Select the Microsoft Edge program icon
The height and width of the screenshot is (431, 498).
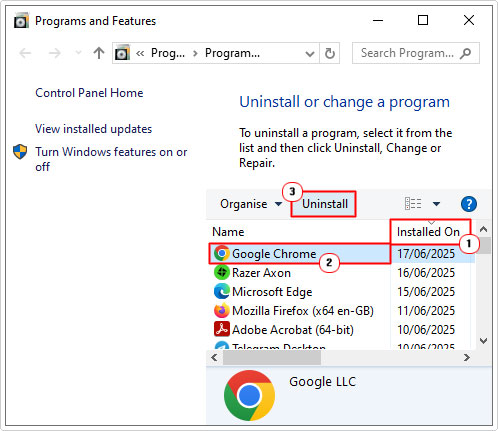[221, 292]
